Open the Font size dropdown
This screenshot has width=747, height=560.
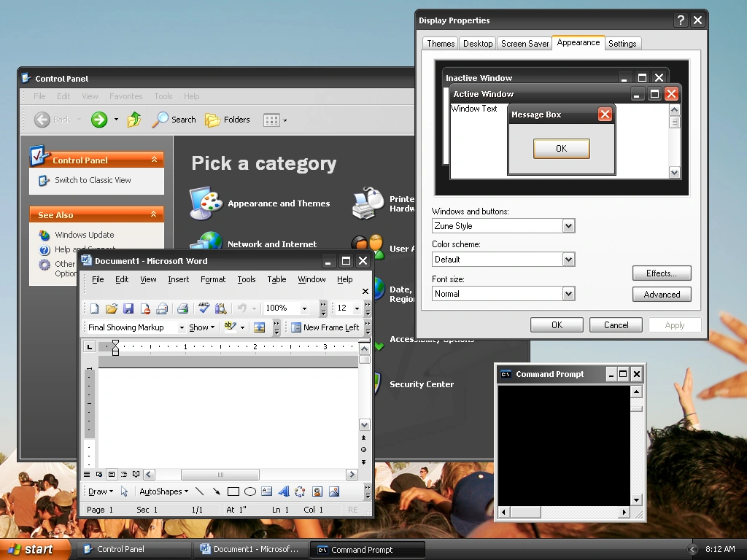568,294
